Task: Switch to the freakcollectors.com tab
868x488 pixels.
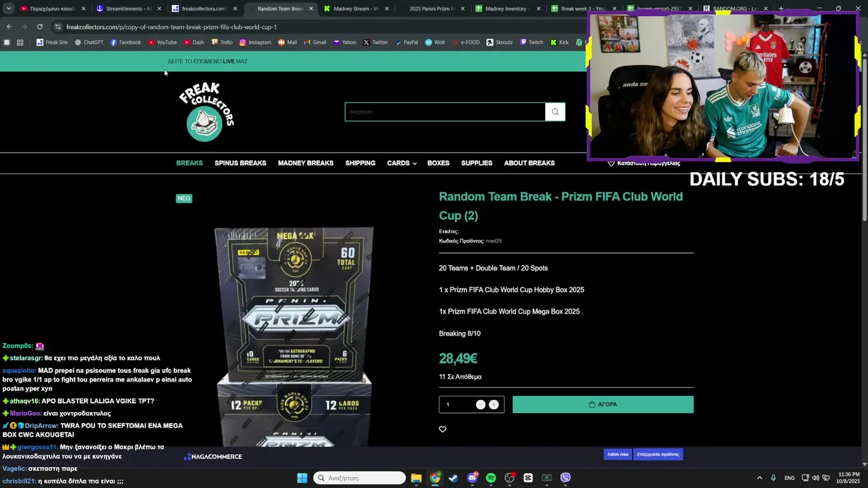Action: coord(203,9)
